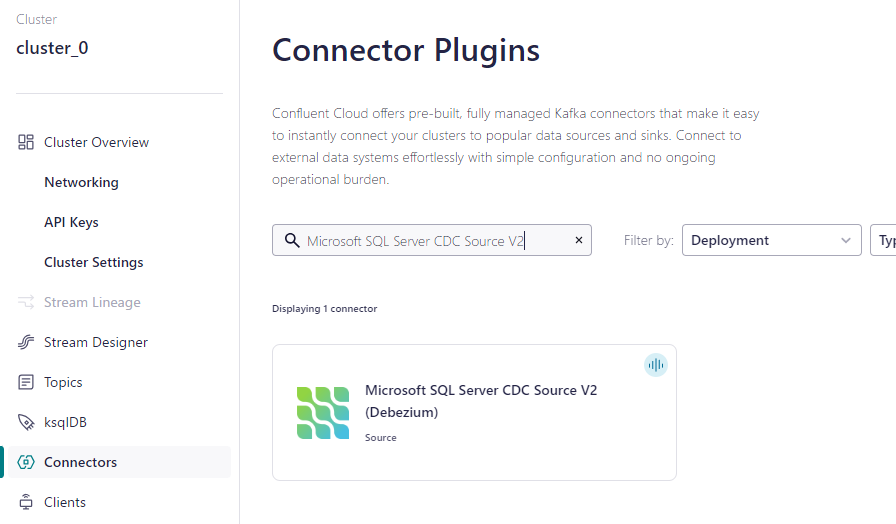Open API Keys in the sidebar
This screenshot has height=524, width=896.
(71, 222)
